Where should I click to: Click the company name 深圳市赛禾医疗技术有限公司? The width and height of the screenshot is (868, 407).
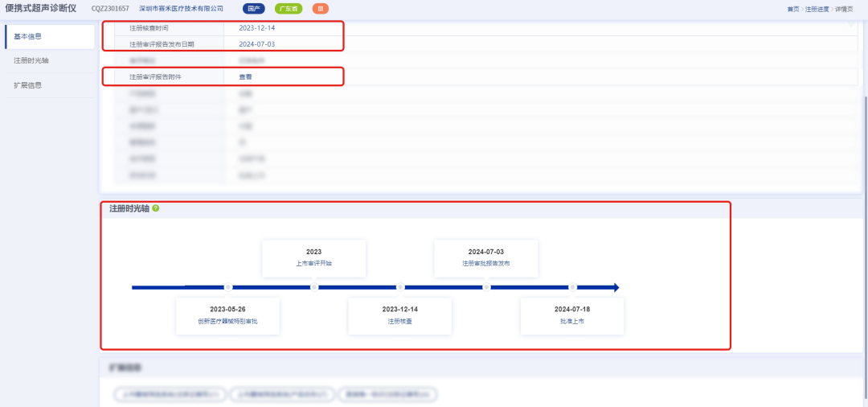181,9
